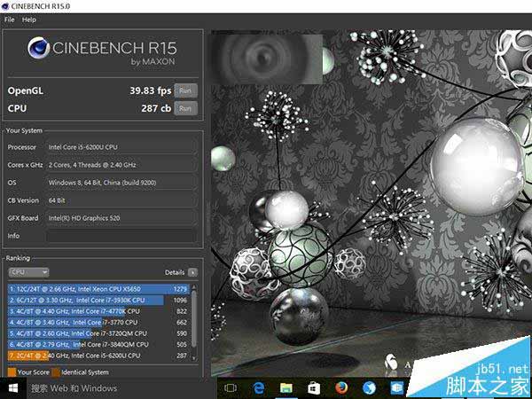Click the OpenGL score 39.83 fps
The image size is (532, 399).
click(151, 90)
